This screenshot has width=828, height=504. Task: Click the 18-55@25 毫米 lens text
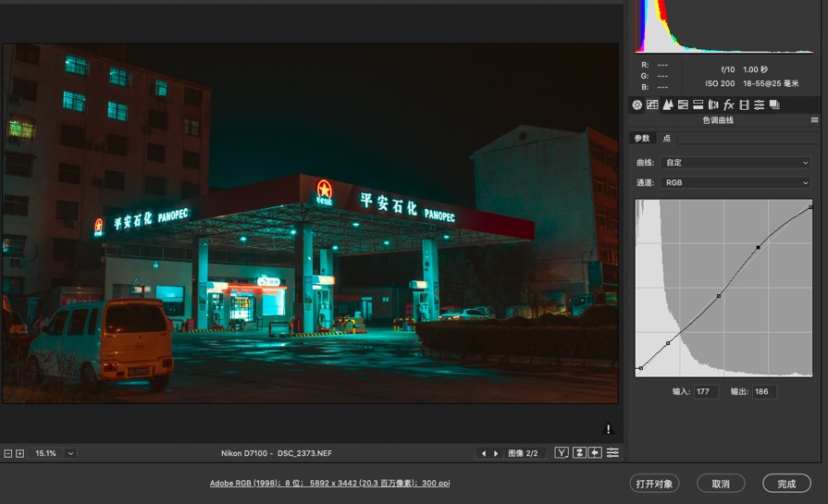771,83
